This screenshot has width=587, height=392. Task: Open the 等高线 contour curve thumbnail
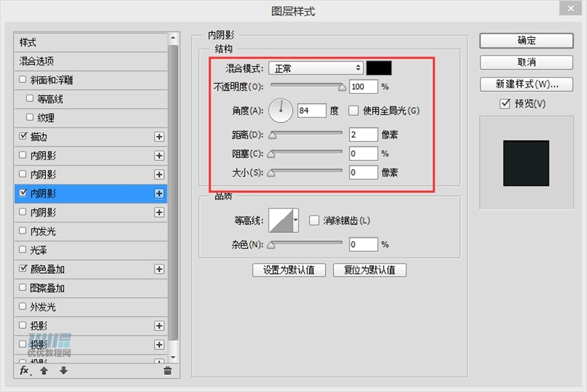click(281, 221)
